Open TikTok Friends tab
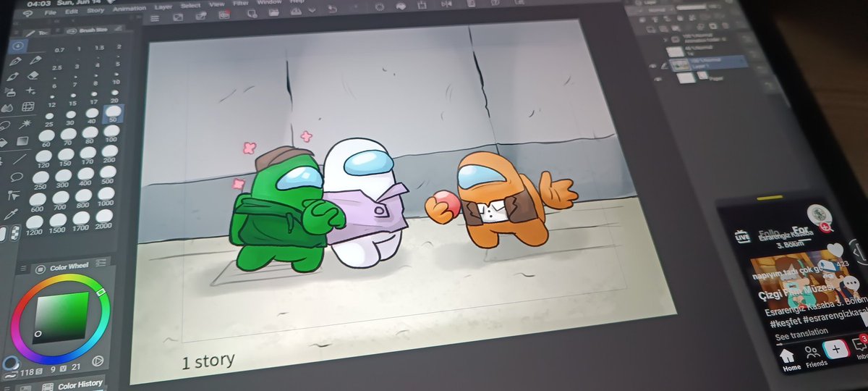This screenshot has height=391, width=868. (x=815, y=356)
